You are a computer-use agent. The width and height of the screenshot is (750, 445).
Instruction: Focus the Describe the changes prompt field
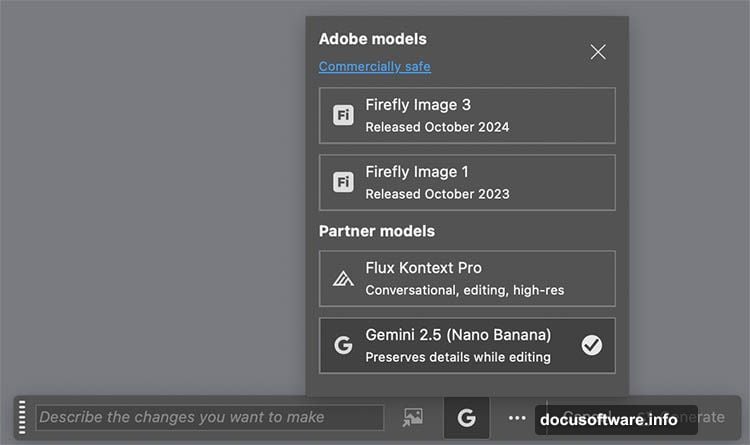click(210, 418)
